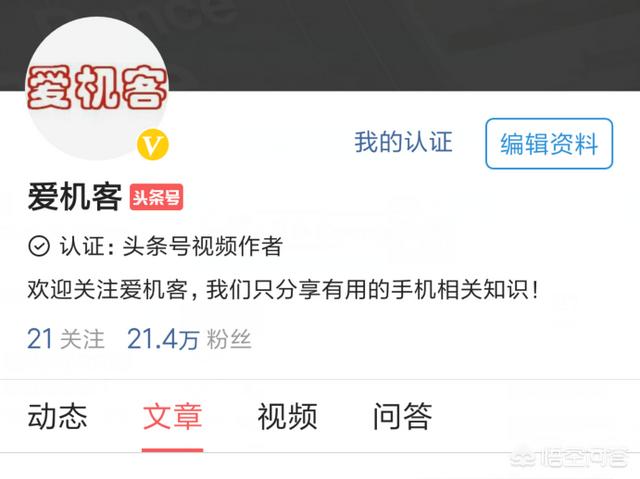Viewport: 640px width, 479px height.
Task: Open the 我的认证 link
Action: 403,142
